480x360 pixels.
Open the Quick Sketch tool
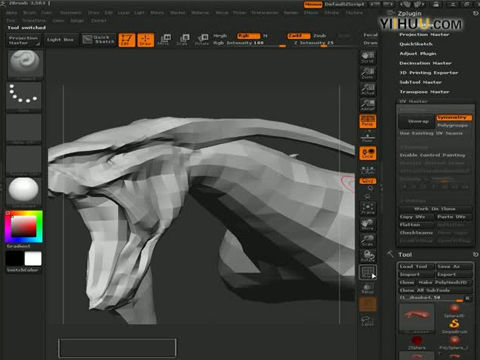coord(99,40)
